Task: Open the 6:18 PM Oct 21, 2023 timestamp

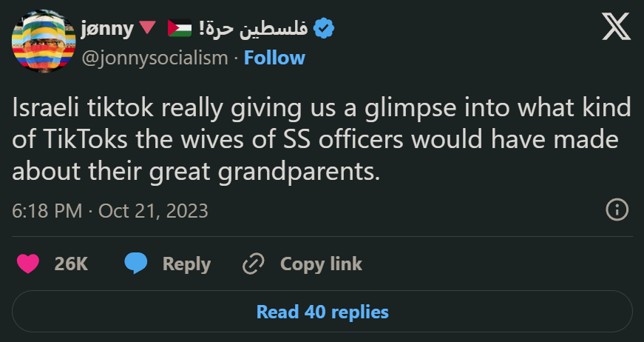Action: click(110, 211)
